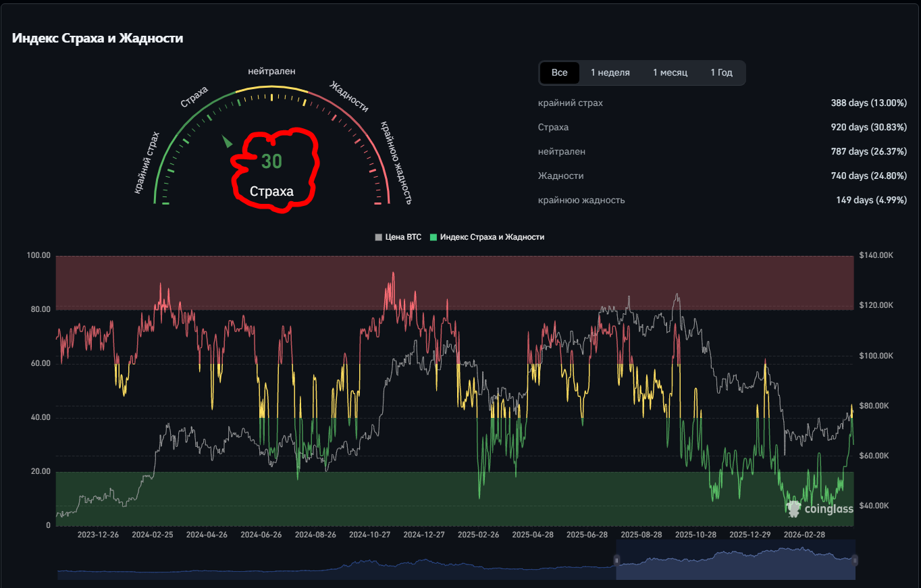Click the "крайнюю жадность" gauge label

point(396,163)
